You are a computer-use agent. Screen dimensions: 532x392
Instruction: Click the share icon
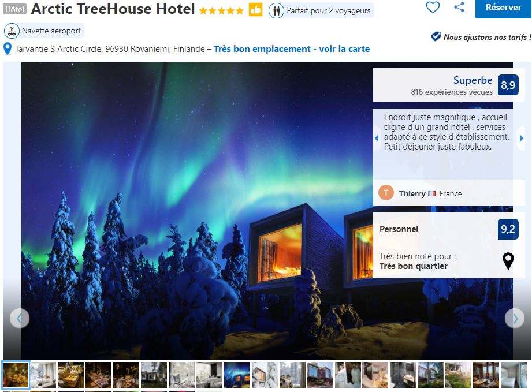459,7
